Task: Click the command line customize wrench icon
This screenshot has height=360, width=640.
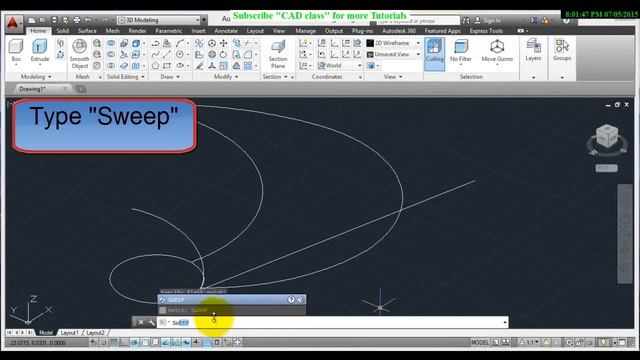Action: click(151, 322)
